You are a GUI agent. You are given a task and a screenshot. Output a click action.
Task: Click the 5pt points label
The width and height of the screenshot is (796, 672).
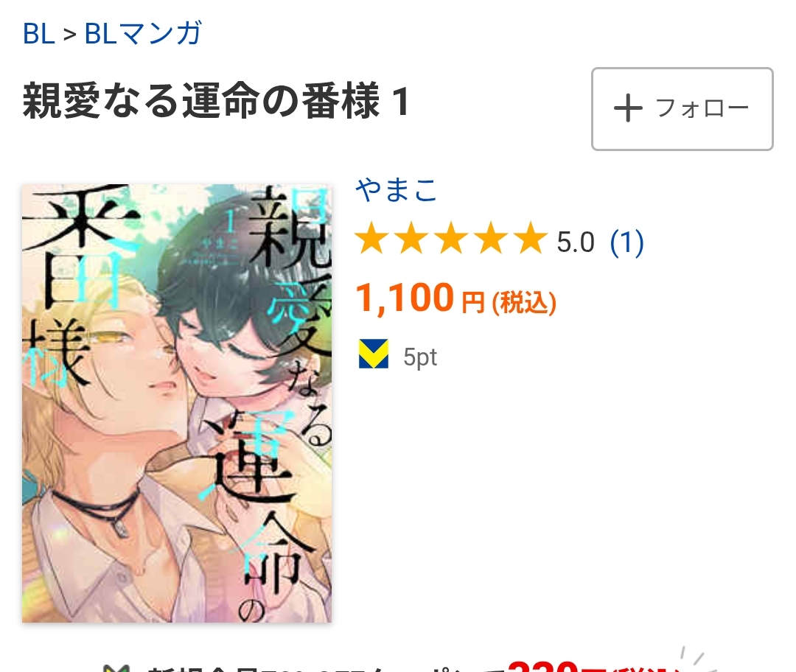coord(420,357)
